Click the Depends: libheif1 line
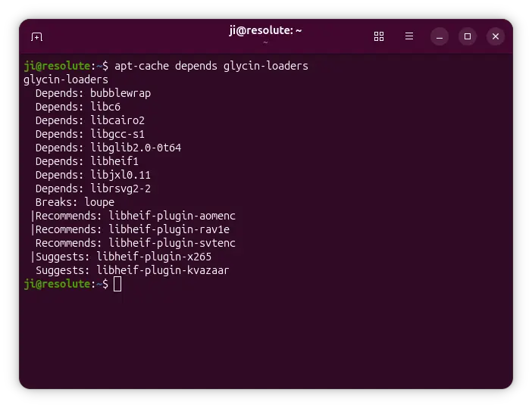 tap(87, 161)
